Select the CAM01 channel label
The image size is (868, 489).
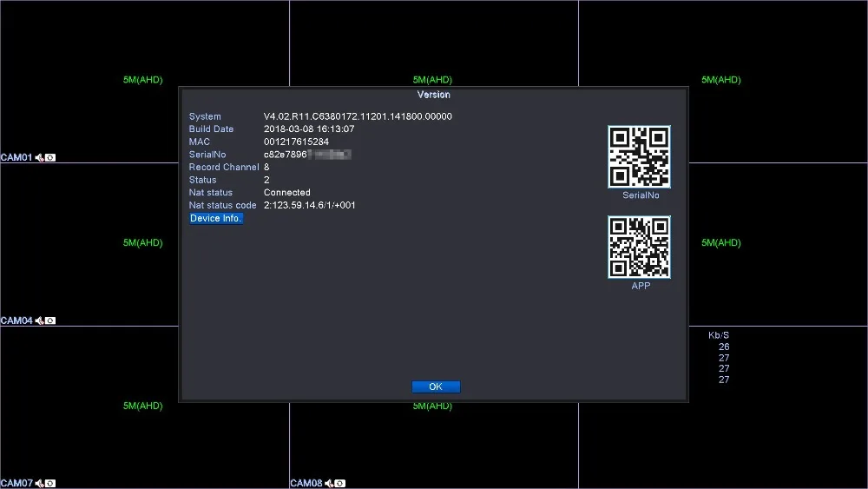[x=16, y=158]
